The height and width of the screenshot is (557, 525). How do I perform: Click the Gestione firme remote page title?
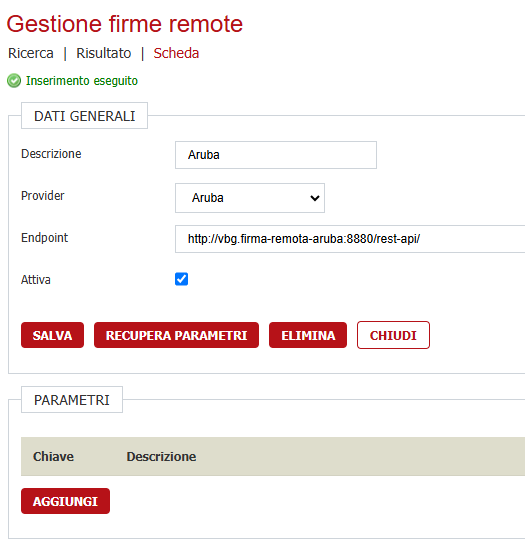point(125,24)
